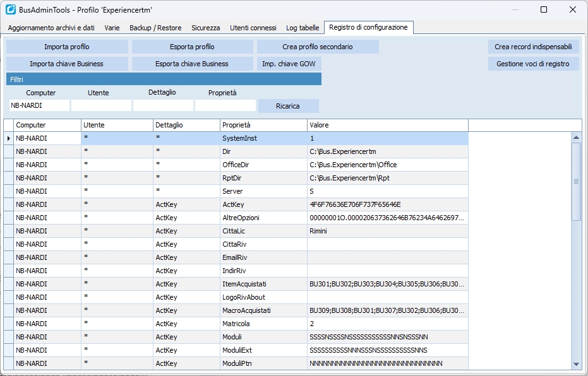Click the scrollbar down arrow in the grid
Image resolution: width=588 pixels, height=376 pixels.
pyautogui.click(x=576, y=364)
